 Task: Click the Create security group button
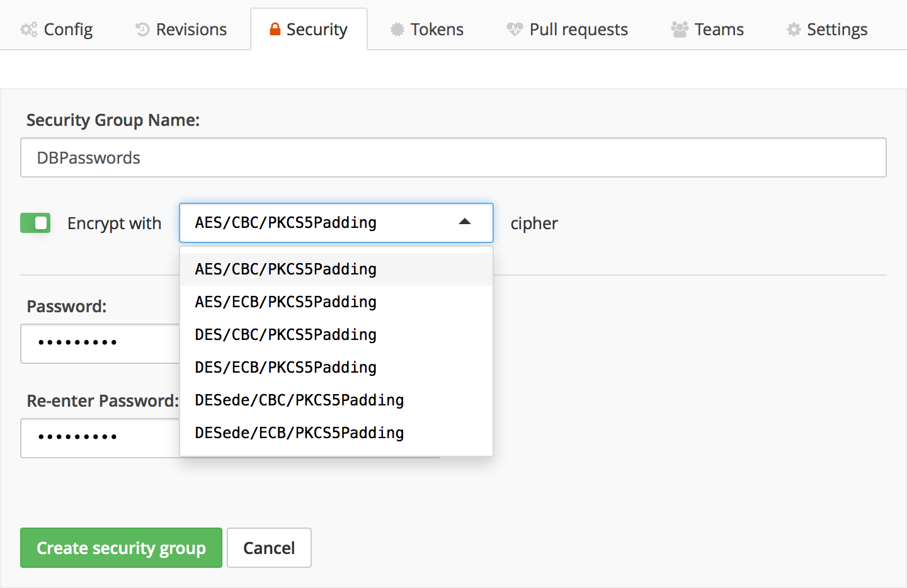121,548
